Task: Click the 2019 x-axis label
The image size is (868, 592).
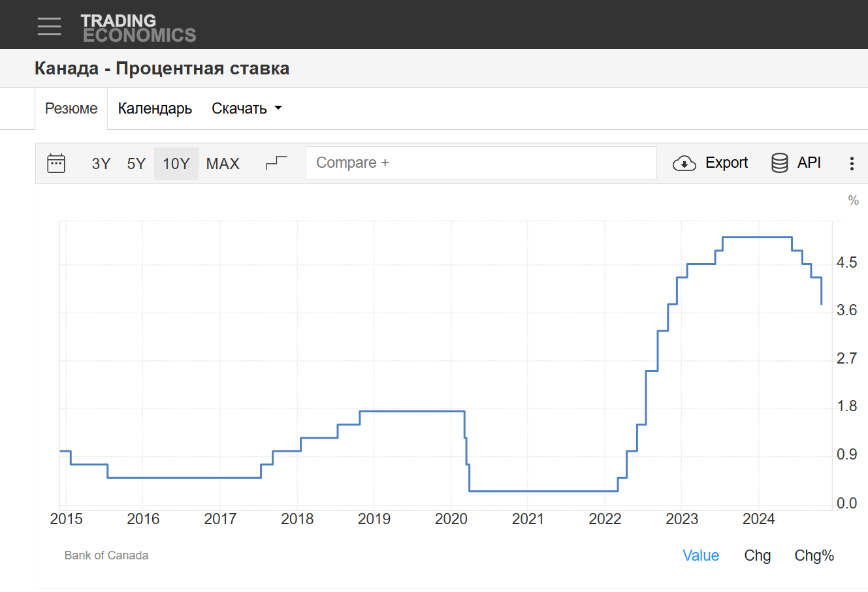Action: coord(374,519)
